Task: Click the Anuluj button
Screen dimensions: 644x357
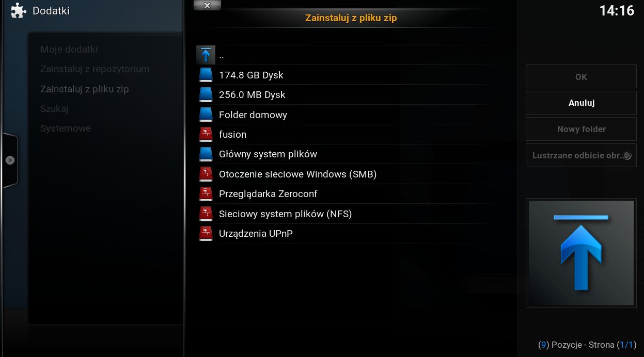Action: [581, 103]
